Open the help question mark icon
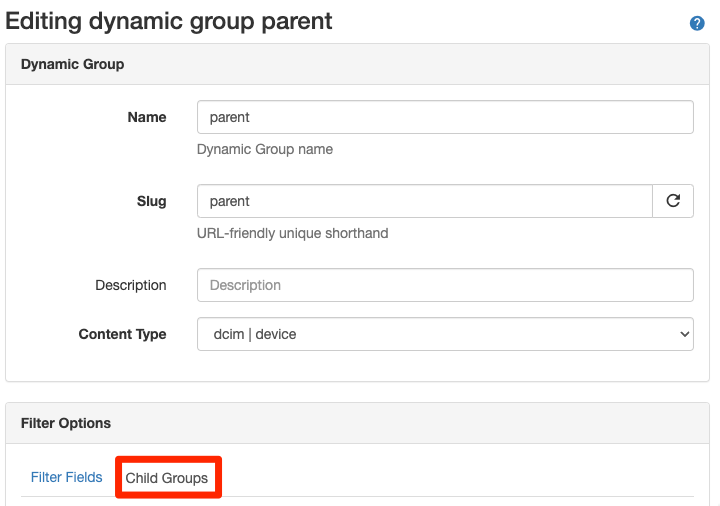Image resolution: width=720 pixels, height=506 pixels. 697,23
